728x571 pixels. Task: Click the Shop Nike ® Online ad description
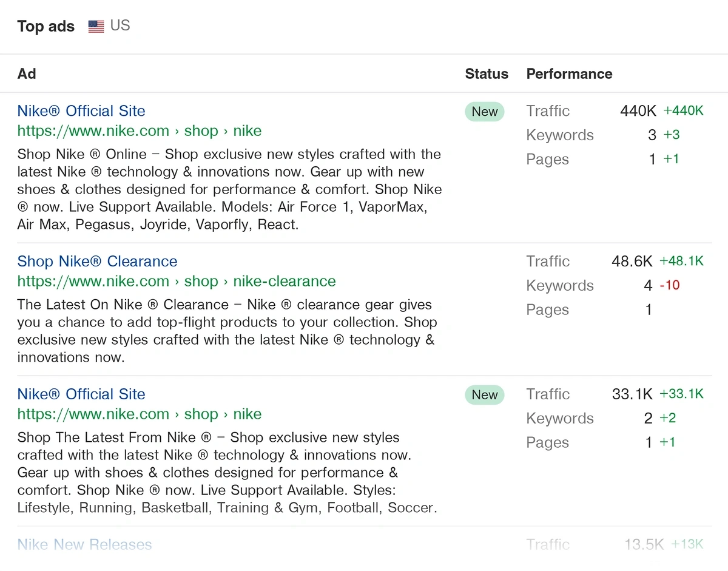(x=229, y=189)
